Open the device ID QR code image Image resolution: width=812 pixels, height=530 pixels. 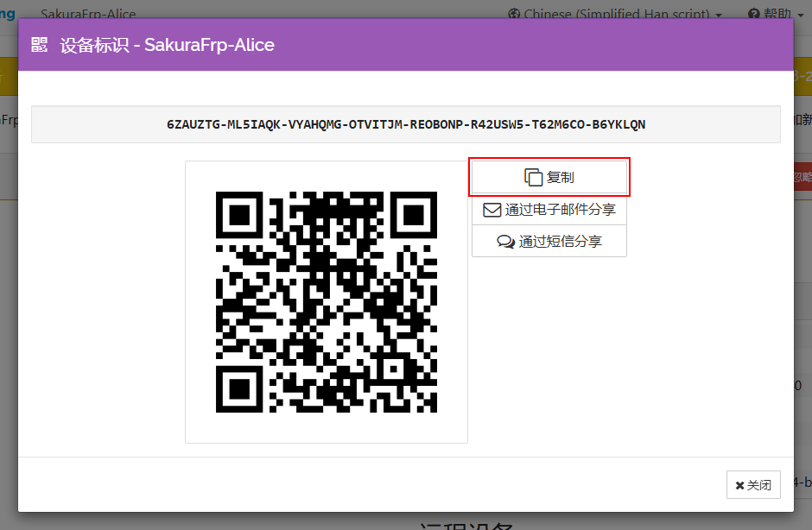327,302
